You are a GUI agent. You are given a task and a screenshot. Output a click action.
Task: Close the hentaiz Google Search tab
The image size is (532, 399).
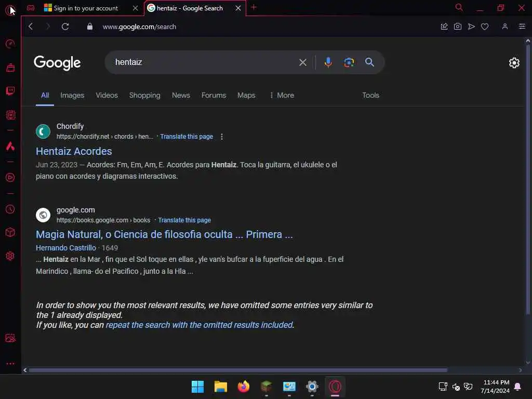point(238,8)
